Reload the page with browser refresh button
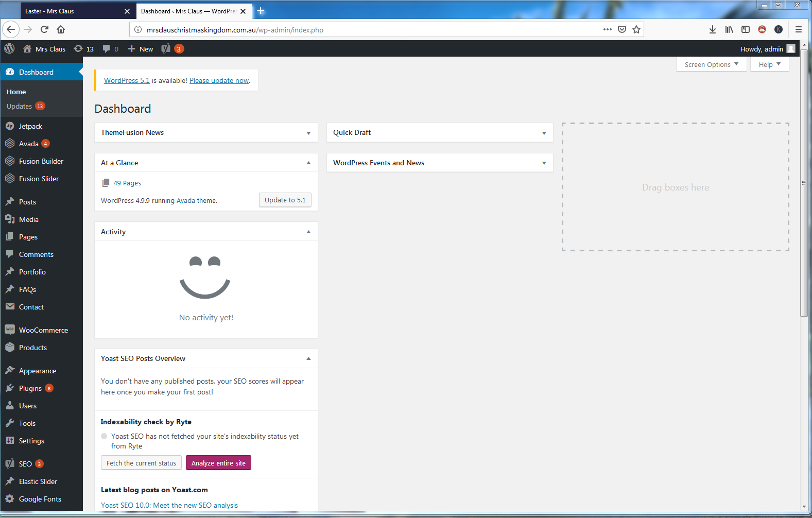The width and height of the screenshot is (812, 518). click(44, 30)
